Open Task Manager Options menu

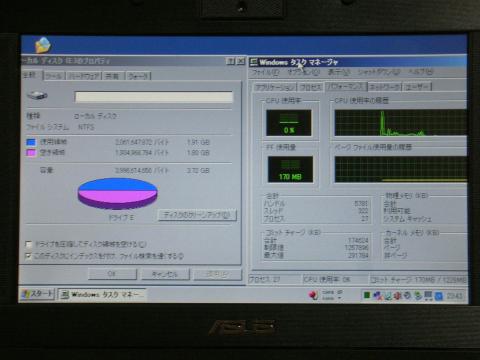303,72
